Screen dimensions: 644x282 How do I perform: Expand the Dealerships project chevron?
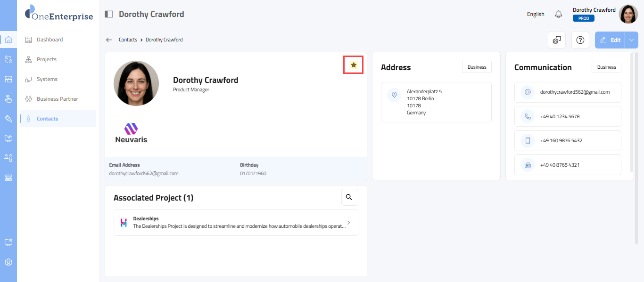(x=348, y=223)
